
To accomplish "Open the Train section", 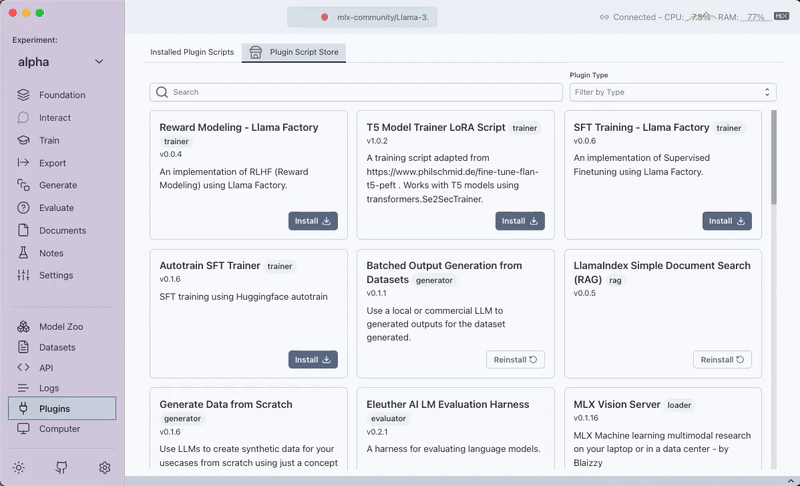I will pos(49,141).
